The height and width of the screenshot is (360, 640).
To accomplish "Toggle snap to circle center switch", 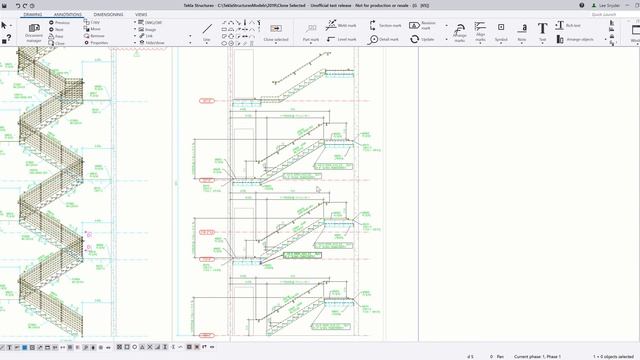I will [x=135, y=347].
